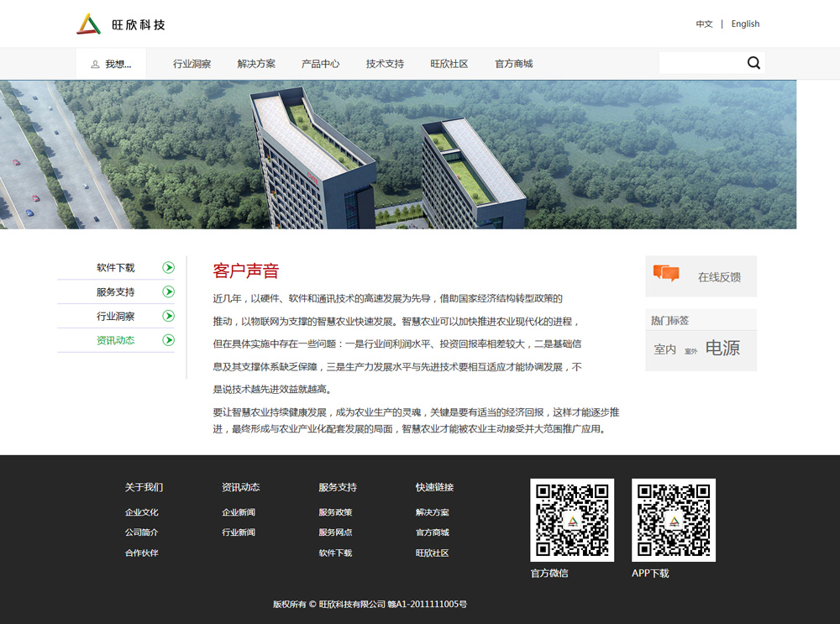Click the 室内 hot tag
Image resolution: width=840 pixels, height=624 pixels.
coord(664,349)
